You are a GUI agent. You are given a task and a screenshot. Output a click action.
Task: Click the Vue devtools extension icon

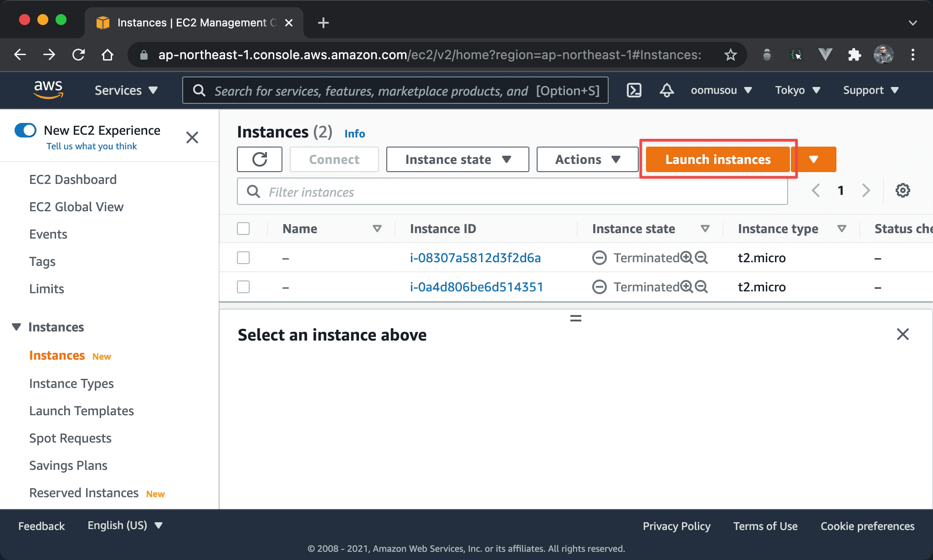825,55
